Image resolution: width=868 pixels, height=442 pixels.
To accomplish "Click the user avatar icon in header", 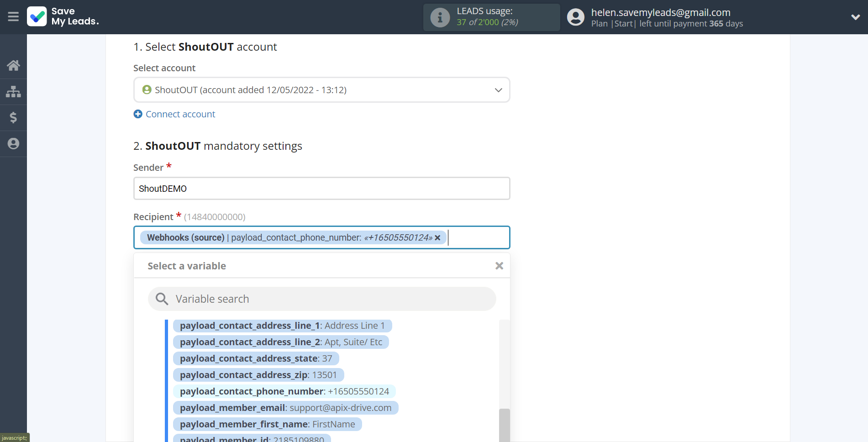I will pyautogui.click(x=575, y=17).
